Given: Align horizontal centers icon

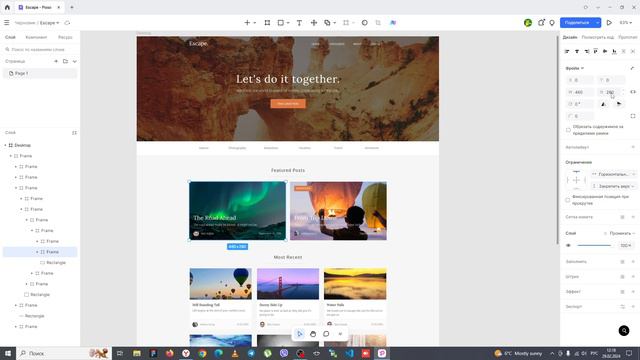Looking at the screenshot, I should 577,51.
